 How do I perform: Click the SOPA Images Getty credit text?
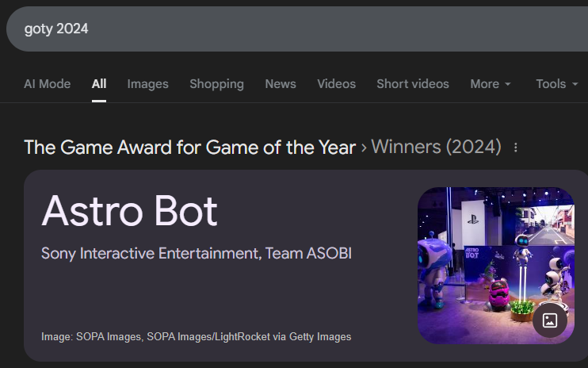pyautogui.click(x=196, y=337)
